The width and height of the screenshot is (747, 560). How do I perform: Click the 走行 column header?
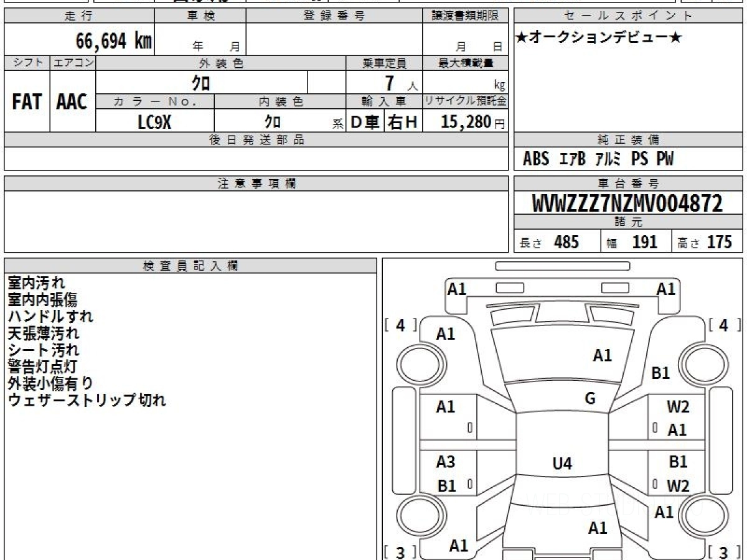[79, 16]
